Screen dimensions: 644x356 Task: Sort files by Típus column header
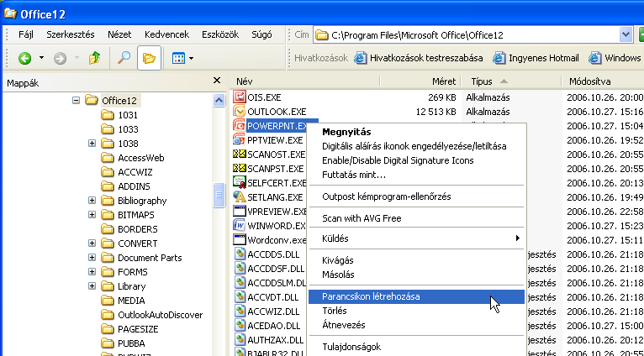[511, 81]
